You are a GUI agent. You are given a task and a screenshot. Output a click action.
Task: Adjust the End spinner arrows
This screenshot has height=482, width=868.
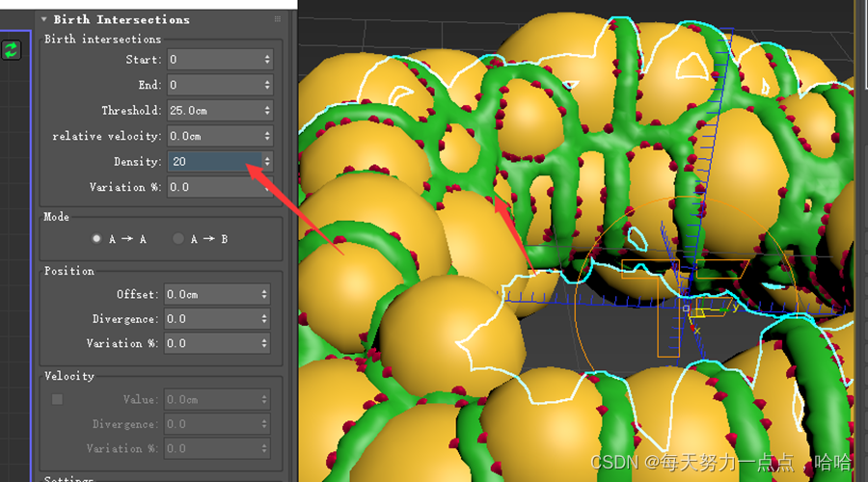pos(267,85)
